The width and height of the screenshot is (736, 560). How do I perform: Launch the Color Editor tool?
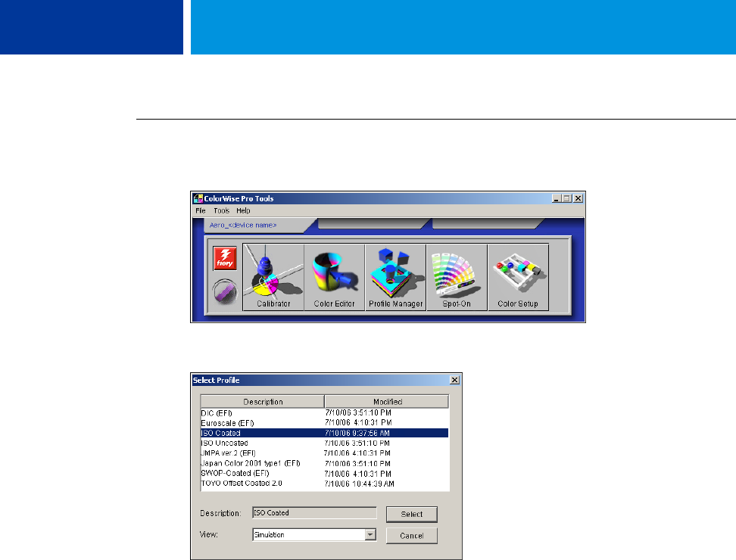click(335, 277)
